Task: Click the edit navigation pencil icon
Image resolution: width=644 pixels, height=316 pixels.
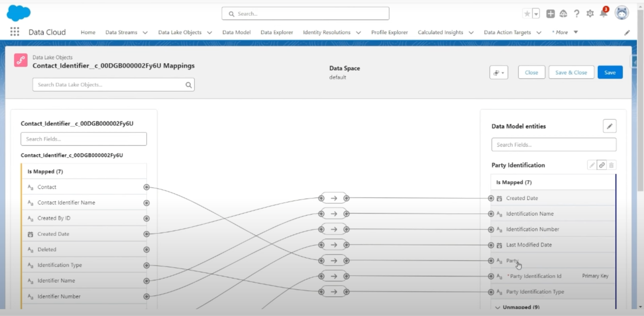Action: click(627, 33)
